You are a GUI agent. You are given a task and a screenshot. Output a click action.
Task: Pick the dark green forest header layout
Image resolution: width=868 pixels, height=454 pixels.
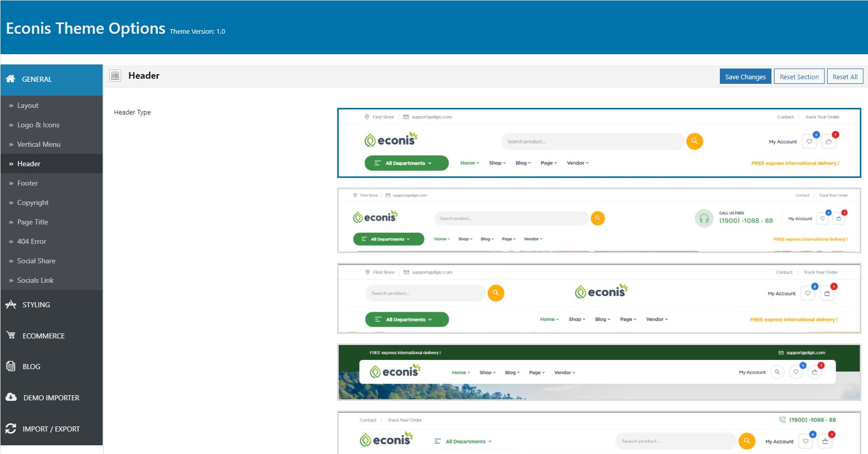point(599,372)
